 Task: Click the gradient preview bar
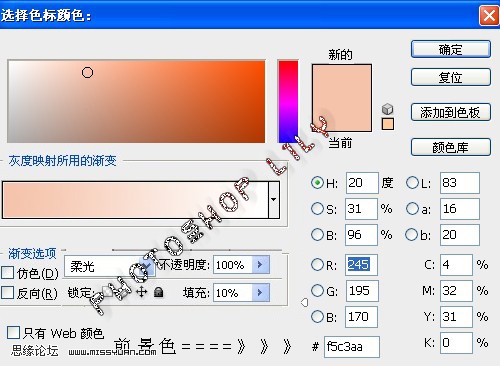(135, 200)
